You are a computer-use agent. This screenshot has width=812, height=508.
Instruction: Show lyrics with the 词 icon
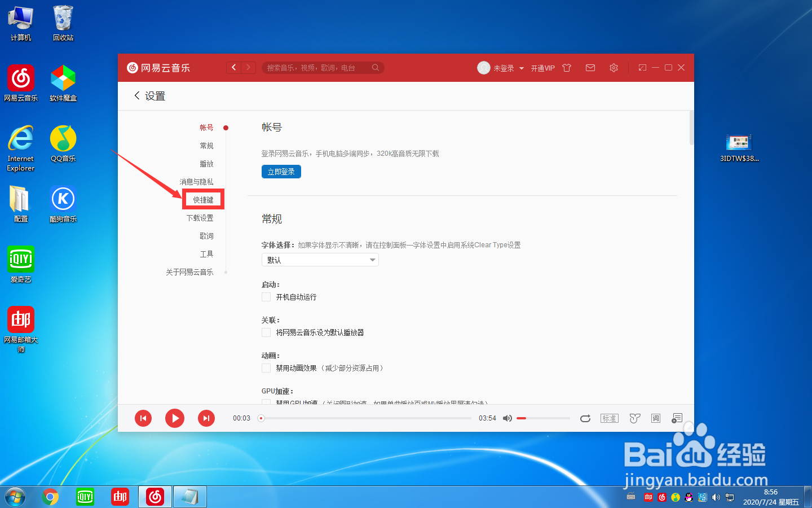pos(656,418)
